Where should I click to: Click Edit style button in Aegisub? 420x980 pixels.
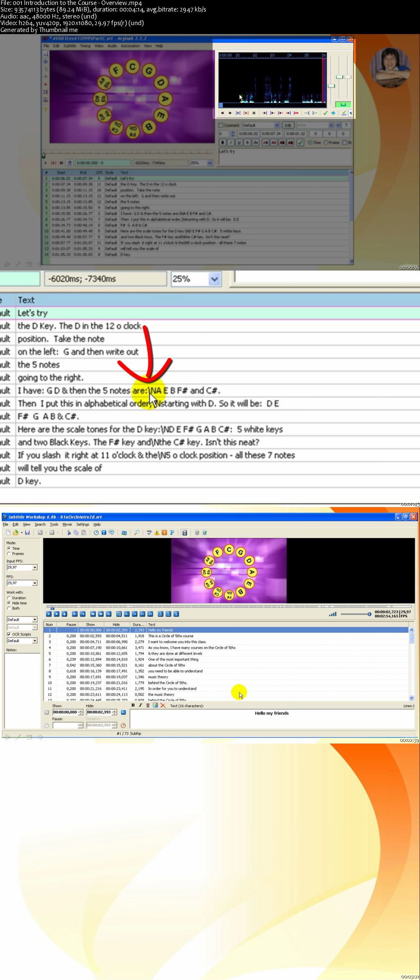(288, 125)
